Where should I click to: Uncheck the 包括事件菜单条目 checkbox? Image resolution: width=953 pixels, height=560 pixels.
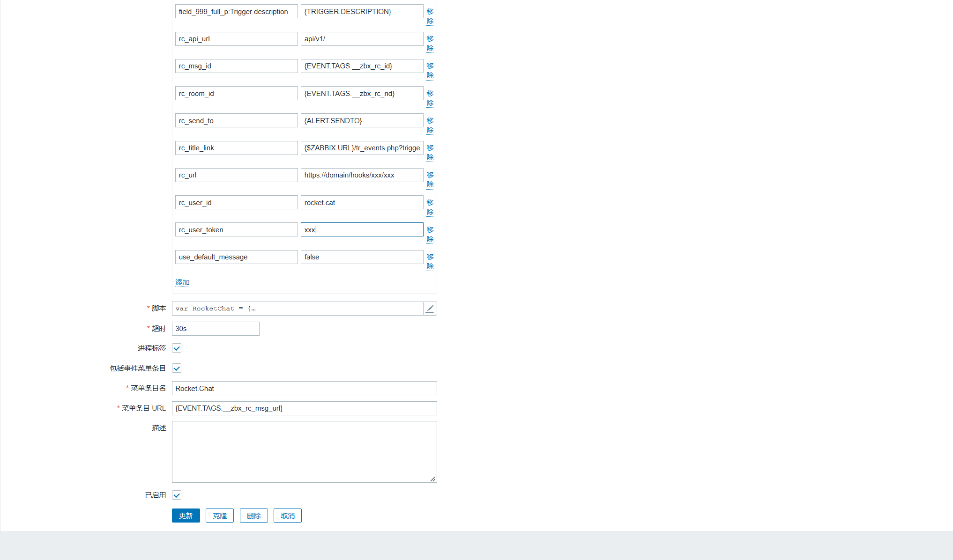click(x=177, y=368)
